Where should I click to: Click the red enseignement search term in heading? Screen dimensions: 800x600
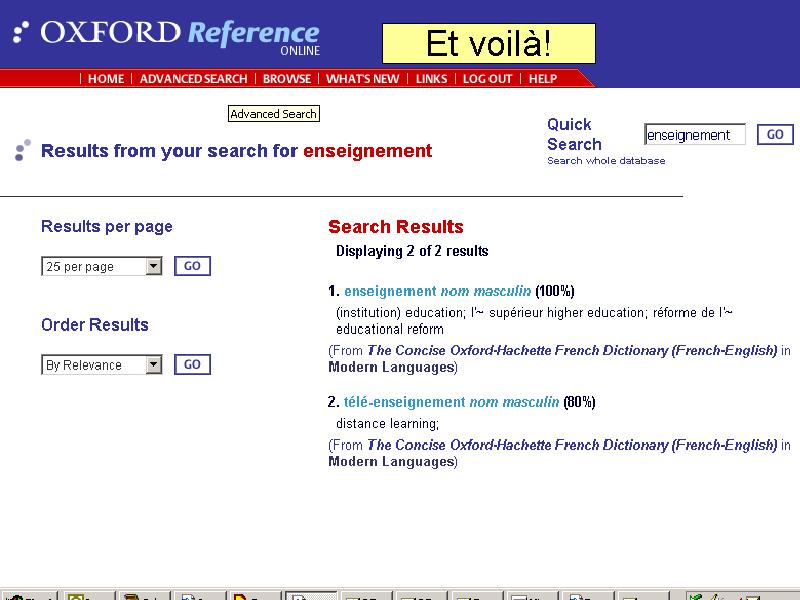tap(367, 151)
